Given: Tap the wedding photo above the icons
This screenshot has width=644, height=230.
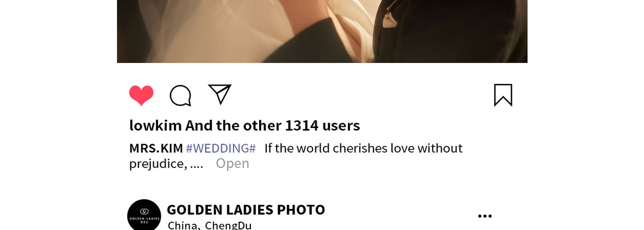Looking at the screenshot, I should (x=322, y=31).
